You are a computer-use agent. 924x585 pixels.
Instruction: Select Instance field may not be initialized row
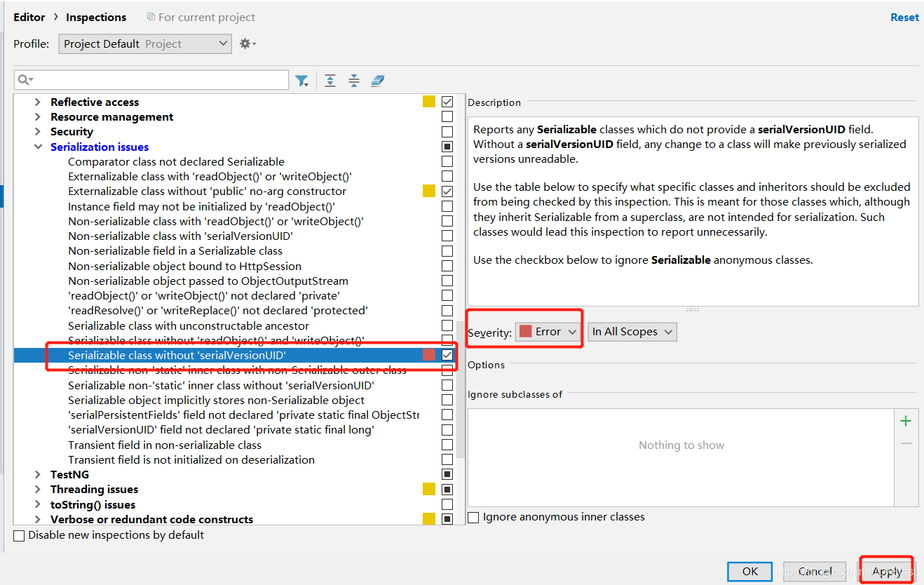(201, 206)
